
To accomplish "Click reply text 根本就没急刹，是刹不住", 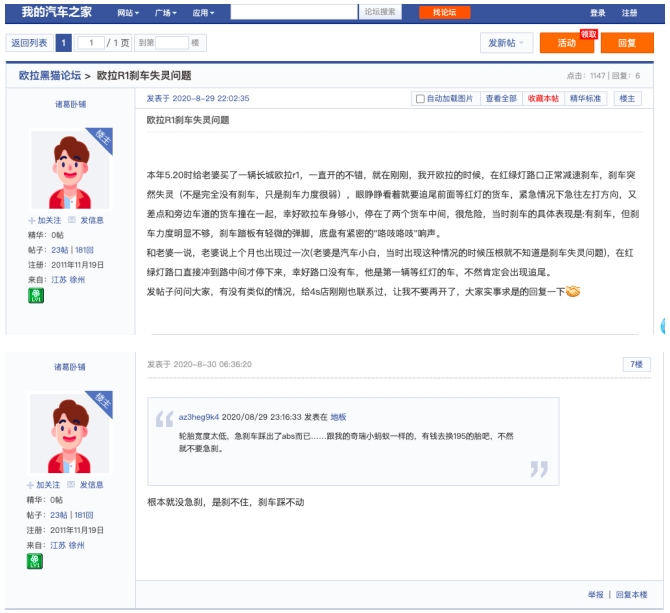I will 198,502.
